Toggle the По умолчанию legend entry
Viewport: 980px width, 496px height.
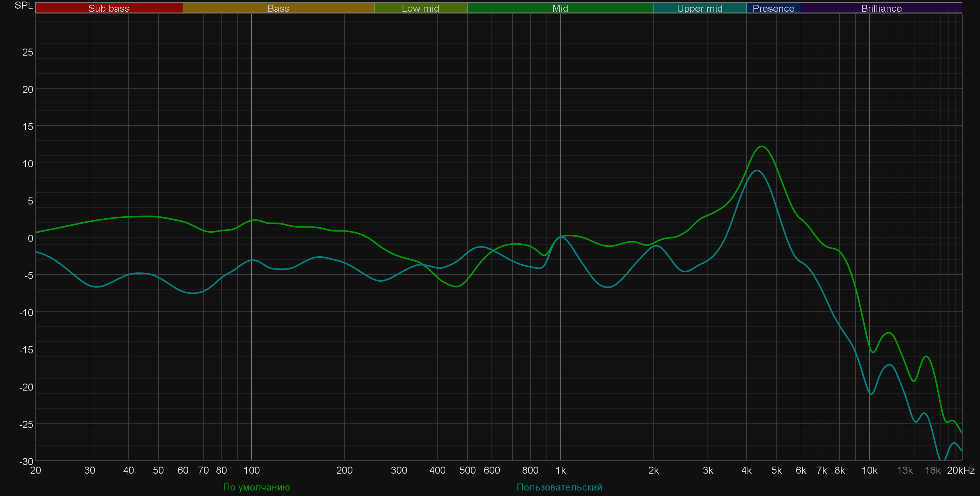tap(256, 487)
